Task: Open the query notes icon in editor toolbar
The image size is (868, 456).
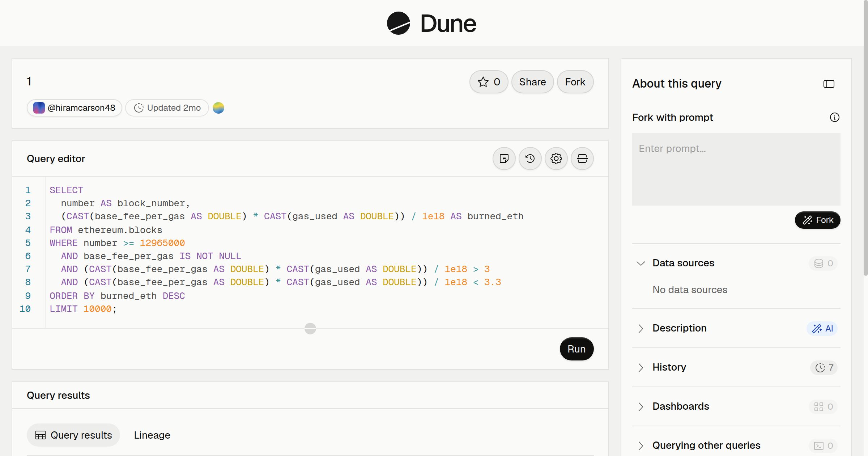Action: (x=504, y=159)
